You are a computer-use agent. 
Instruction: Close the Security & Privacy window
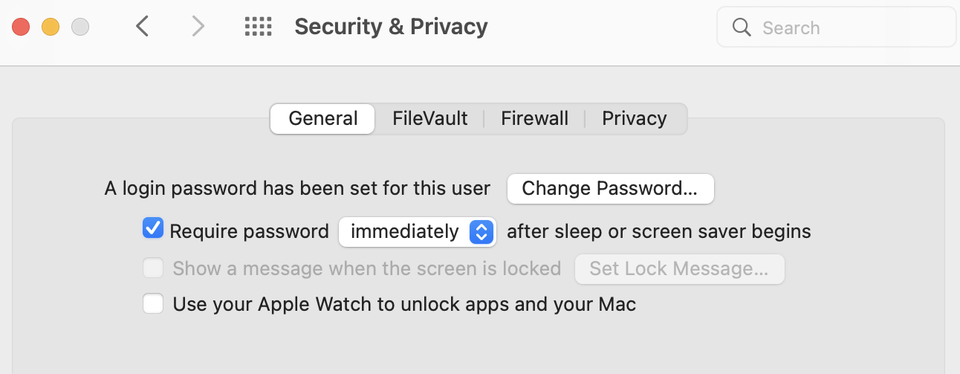[21, 27]
